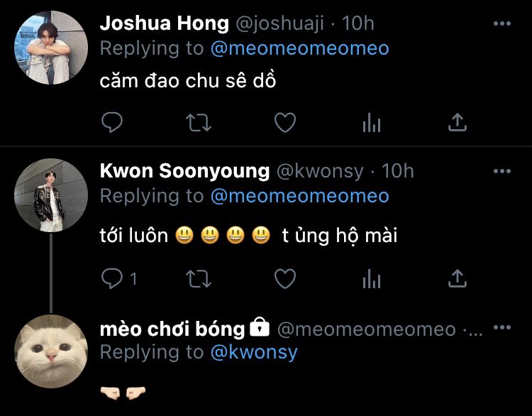Retweet Joshua Hong's reply

[x=199, y=123]
